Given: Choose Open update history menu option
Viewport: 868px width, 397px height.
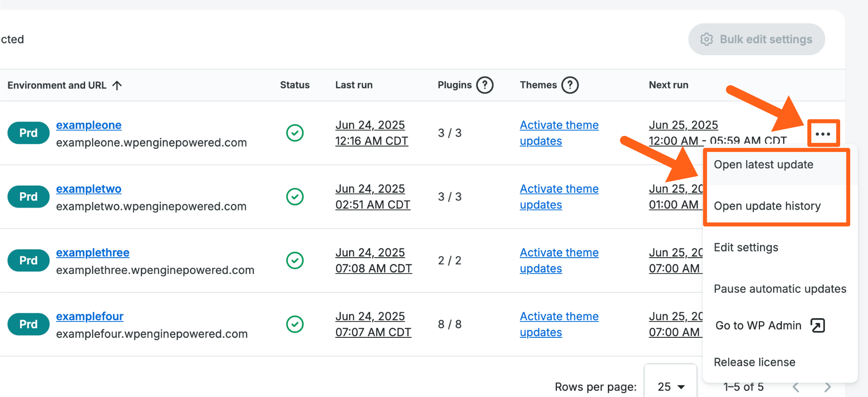Looking at the screenshot, I should point(767,206).
